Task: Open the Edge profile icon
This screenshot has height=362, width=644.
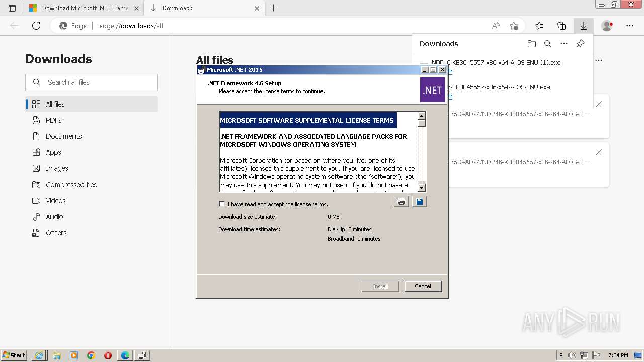Action: point(607,26)
